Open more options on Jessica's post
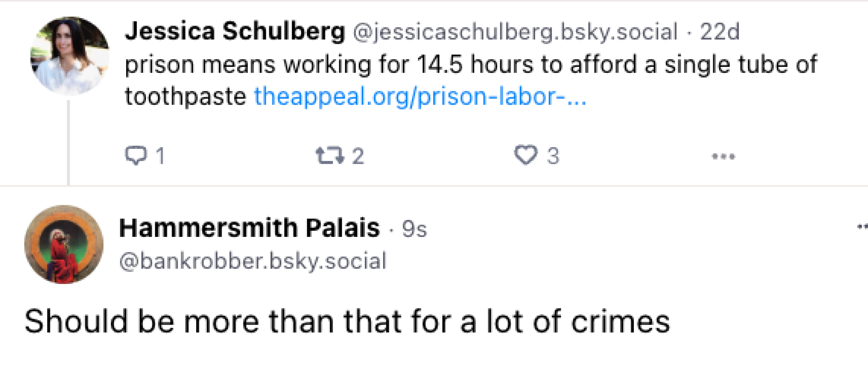Screen dimensions: 868x372 pyautogui.click(x=723, y=156)
